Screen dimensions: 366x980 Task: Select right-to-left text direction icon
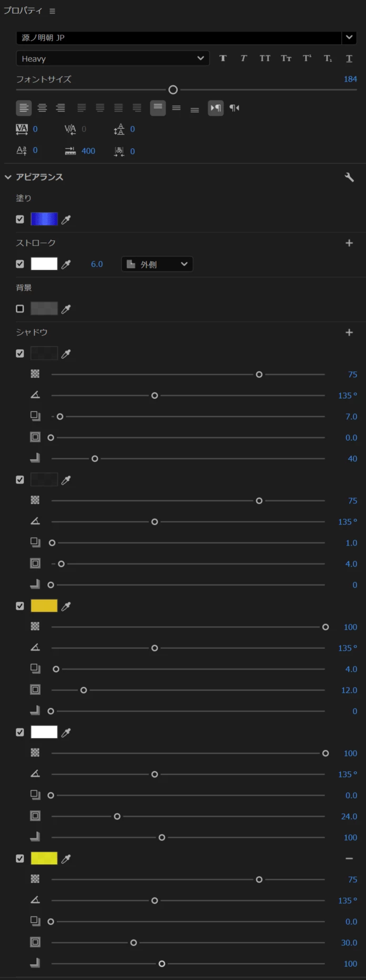pyautogui.click(x=235, y=108)
